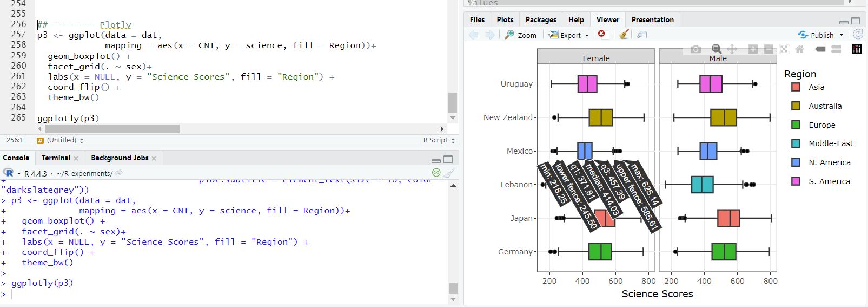Open R Script file type selector
This screenshot has height=307, width=868.
tap(439, 140)
